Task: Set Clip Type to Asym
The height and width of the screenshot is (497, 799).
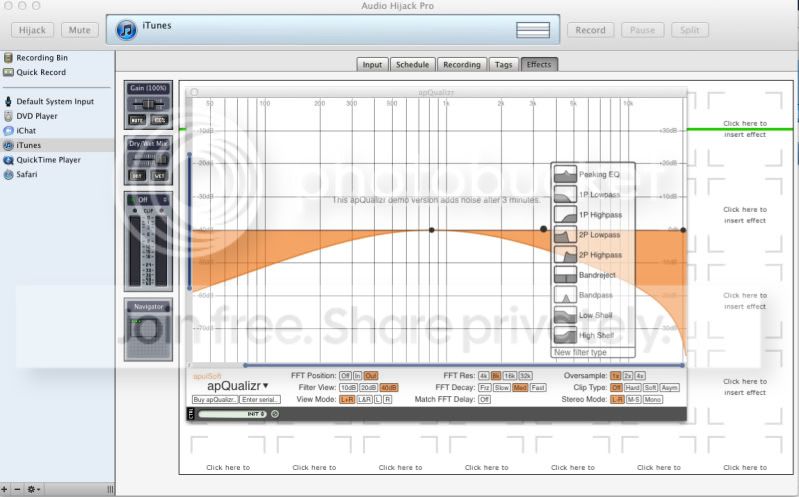Action: click(x=670, y=387)
